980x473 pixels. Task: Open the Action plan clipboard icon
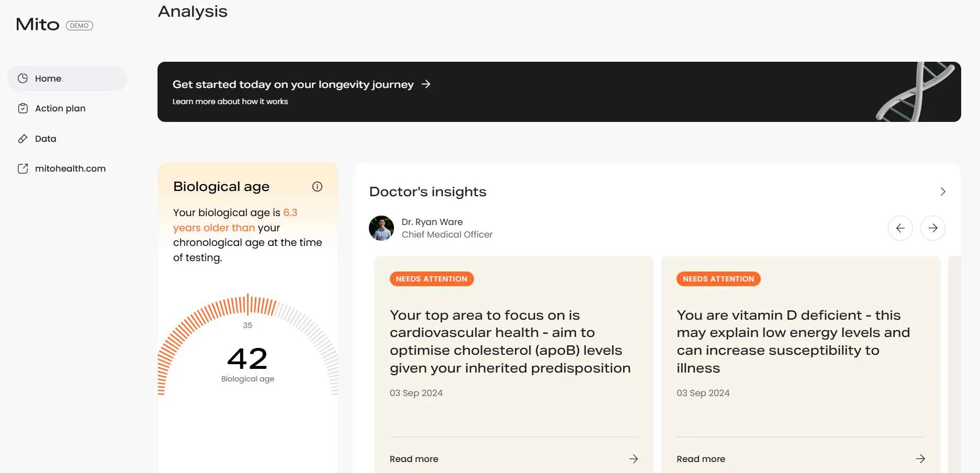click(22, 108)
